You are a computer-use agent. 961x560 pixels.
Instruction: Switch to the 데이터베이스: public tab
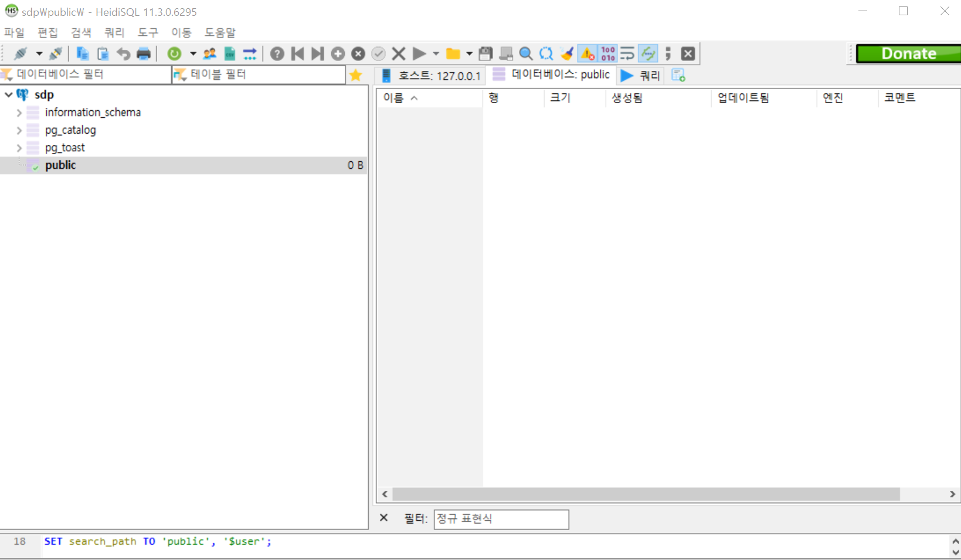pyautogui.click(x=552, y=75)
